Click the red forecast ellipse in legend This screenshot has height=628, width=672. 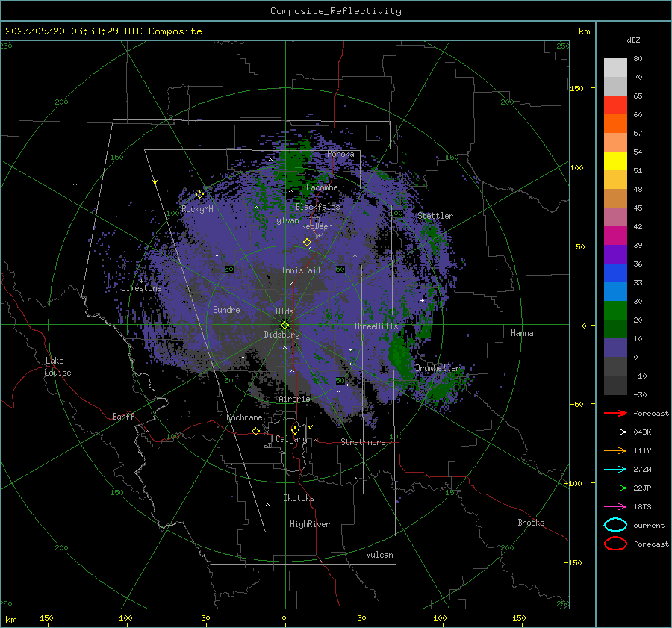point(615,544)
